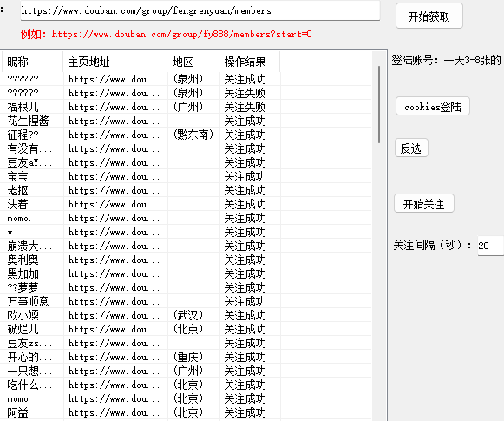The image size is (504, 421).
Task: Click the 关注失败 result in 福根儿 row
Action: pos(245,107)
